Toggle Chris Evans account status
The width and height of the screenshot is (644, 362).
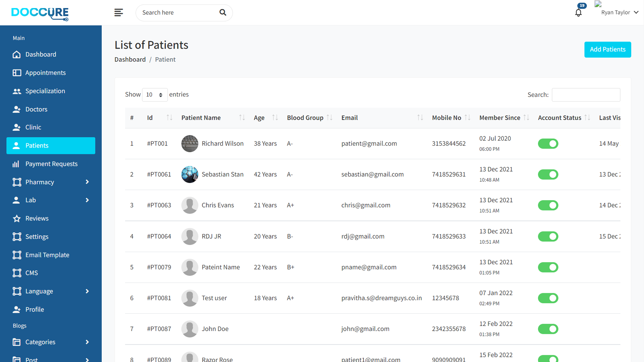click(x=548, y=205)
